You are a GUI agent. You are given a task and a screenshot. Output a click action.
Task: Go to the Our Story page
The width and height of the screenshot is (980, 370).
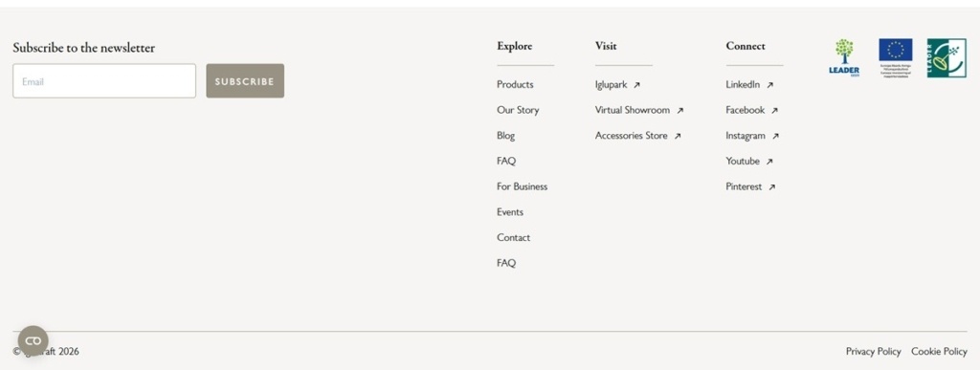click(x=518, y=110)
